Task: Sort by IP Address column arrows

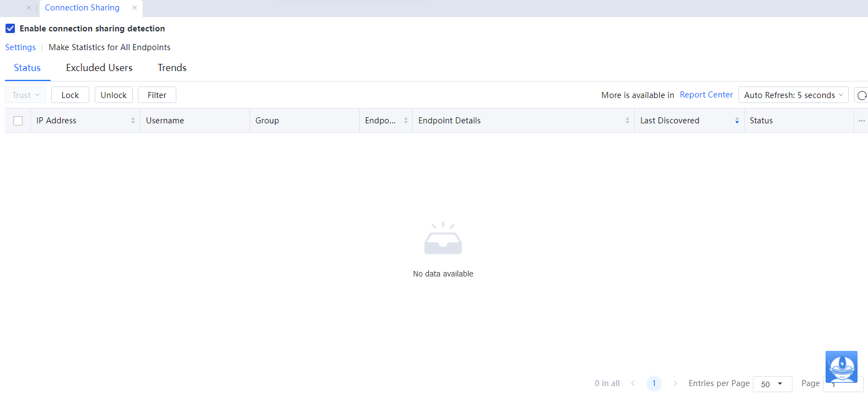Action: (x=133, y=121)
